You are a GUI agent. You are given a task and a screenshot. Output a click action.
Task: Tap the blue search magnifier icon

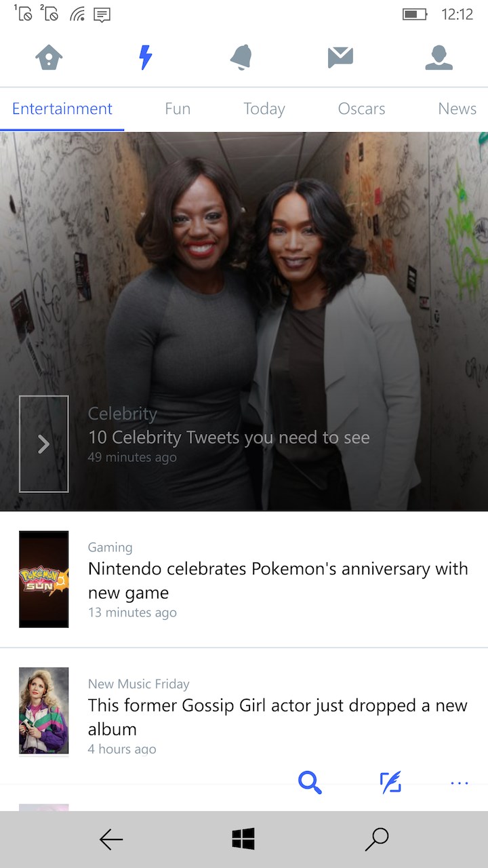click(310, 783)
